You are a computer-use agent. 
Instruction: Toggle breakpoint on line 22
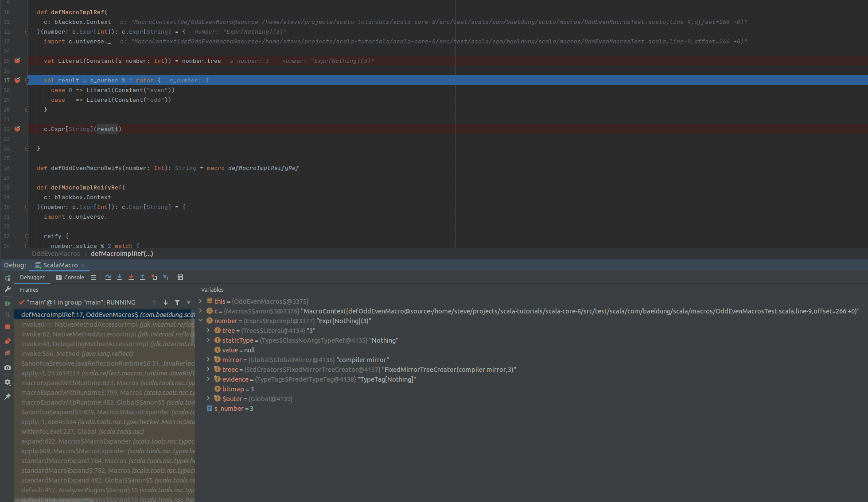point(17,129)
